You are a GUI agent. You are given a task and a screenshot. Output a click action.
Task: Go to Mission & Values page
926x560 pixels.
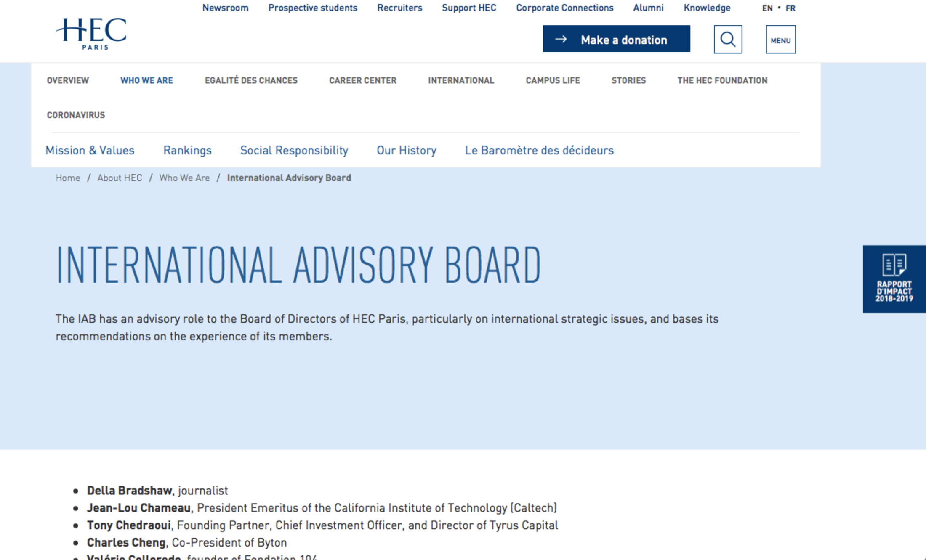point(90,150)
